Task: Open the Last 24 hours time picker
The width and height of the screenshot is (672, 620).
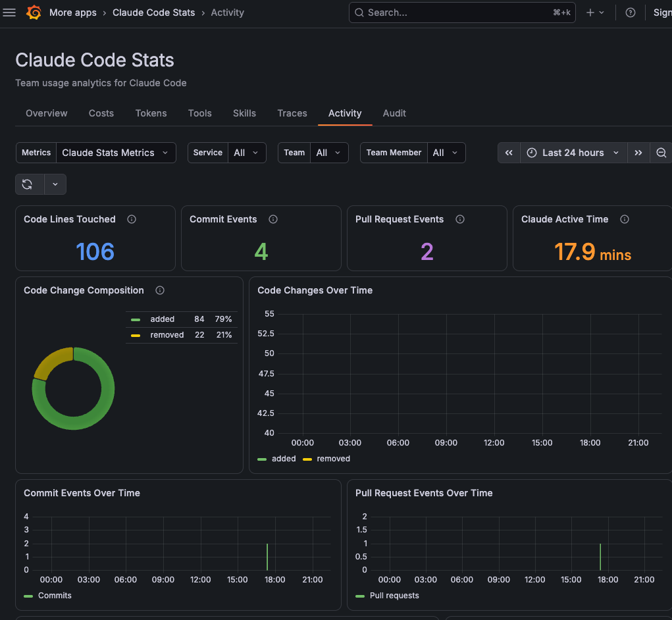Action: pos(573,153)
